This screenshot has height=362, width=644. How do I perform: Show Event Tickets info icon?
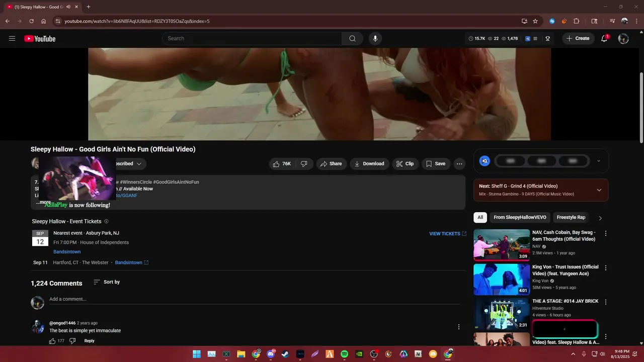[x=106, y=221]
